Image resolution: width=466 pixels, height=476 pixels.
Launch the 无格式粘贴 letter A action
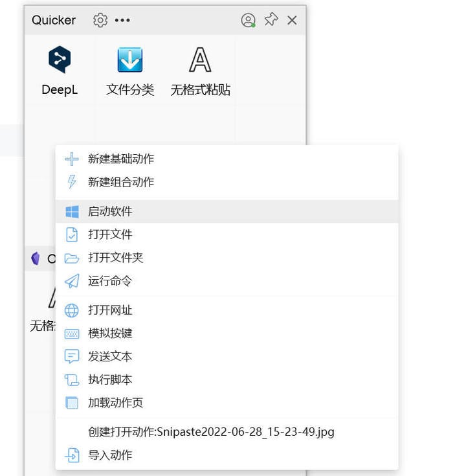pyautogui.click(x=200, y=60)
